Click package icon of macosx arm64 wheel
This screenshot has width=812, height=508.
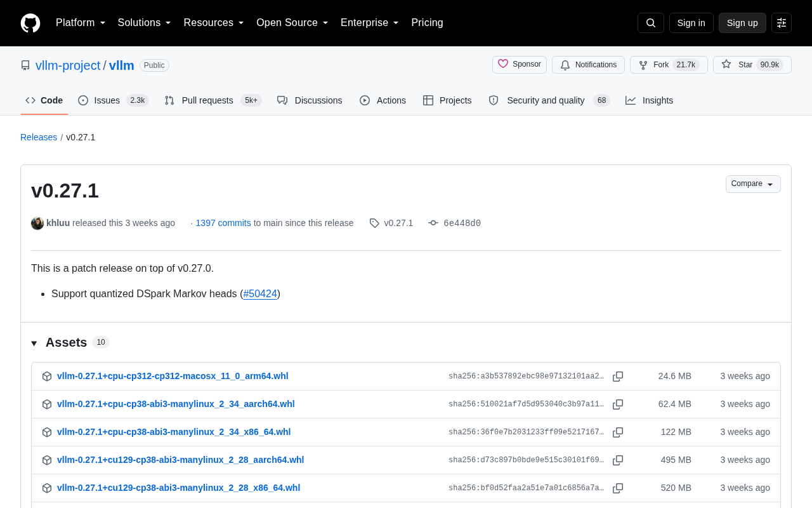(x=47, y=377)
